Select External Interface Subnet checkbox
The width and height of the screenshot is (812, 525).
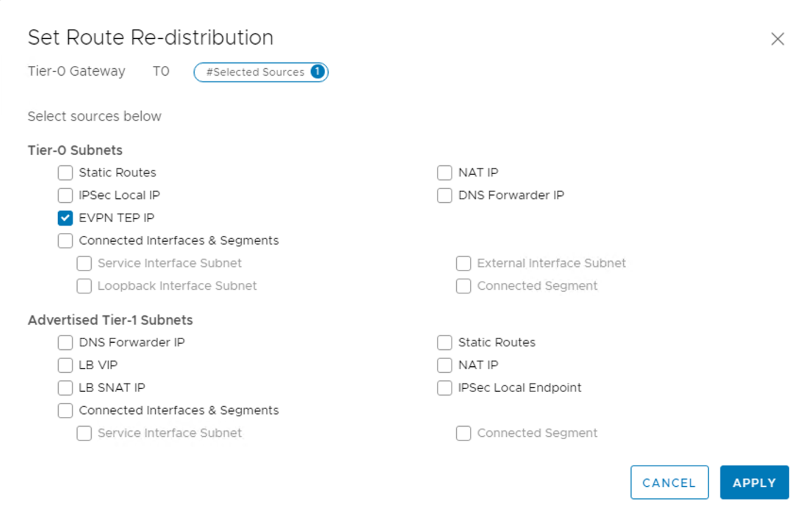[463, 263]
